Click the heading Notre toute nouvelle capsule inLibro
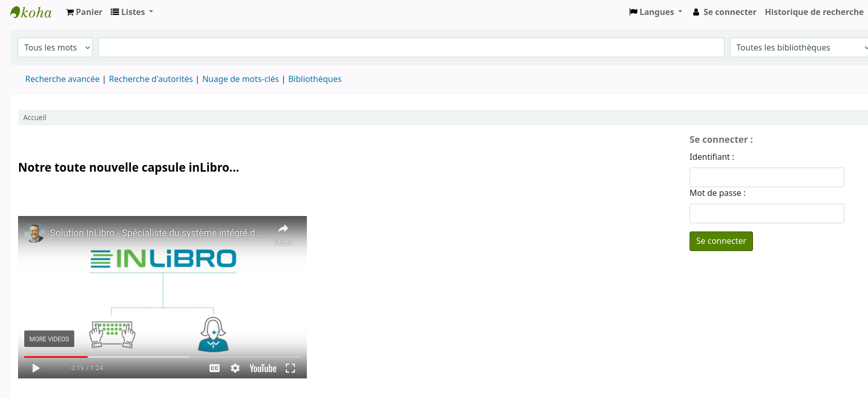 (128, 168)
